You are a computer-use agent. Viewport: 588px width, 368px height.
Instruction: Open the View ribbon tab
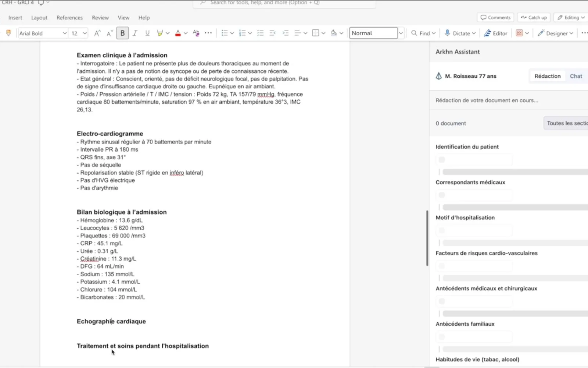click(x=123, y=18)
